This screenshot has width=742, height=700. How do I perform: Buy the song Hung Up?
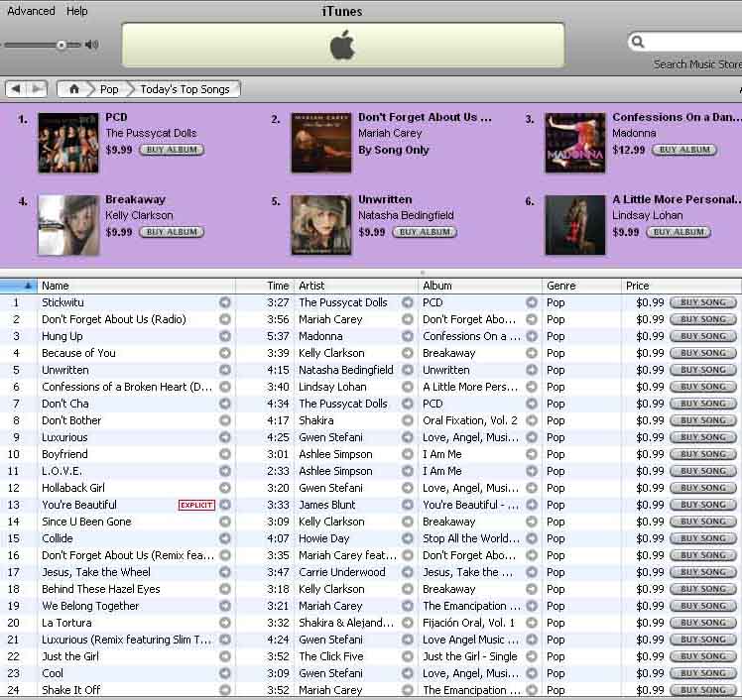pyautogui.click(x=703, y=336)
